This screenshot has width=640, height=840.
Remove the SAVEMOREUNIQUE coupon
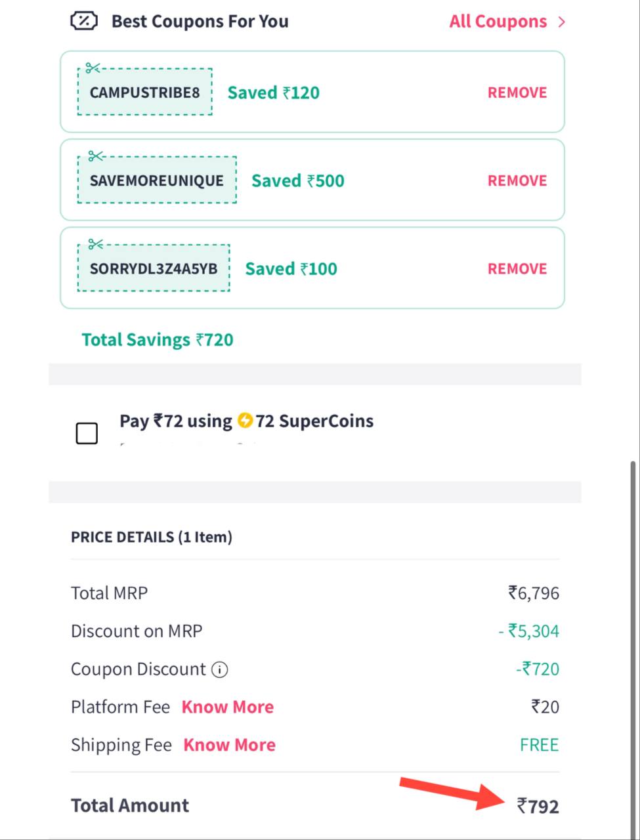tap(517, 180)
